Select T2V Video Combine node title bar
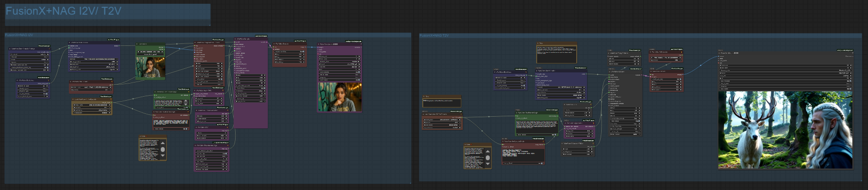868x190 pixels. point(785,53)
